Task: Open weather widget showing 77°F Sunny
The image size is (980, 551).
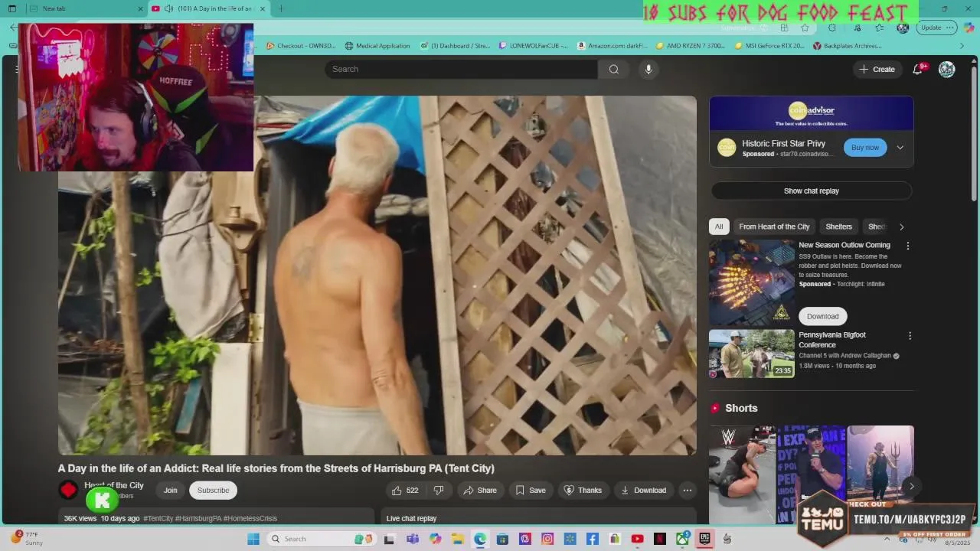Action: coord(28,539)
